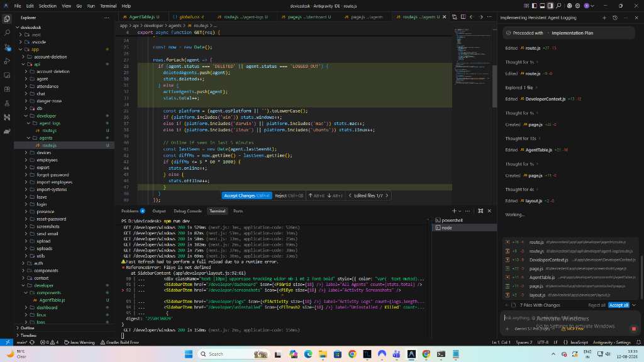Viewport: 644px width, 362px height.
Task: Open Run and Debug view icon
Action: click(7, 61)
